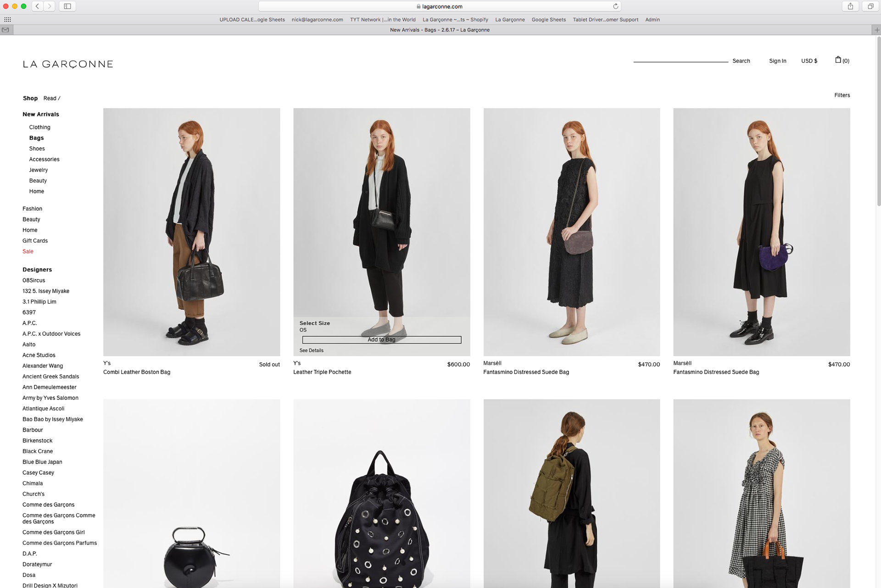Show all tabs overview icon

pyautogui.click(x=870, y=6)
